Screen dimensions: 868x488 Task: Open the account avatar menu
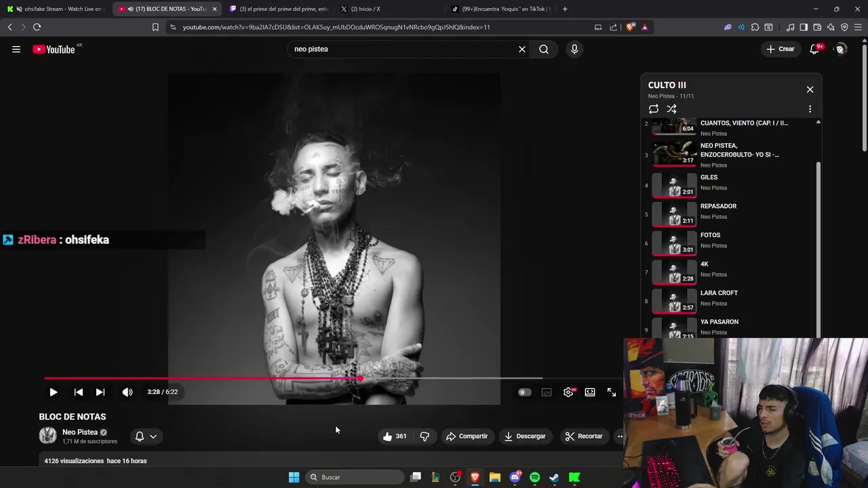pyautogui.click(x=840, y=49)
